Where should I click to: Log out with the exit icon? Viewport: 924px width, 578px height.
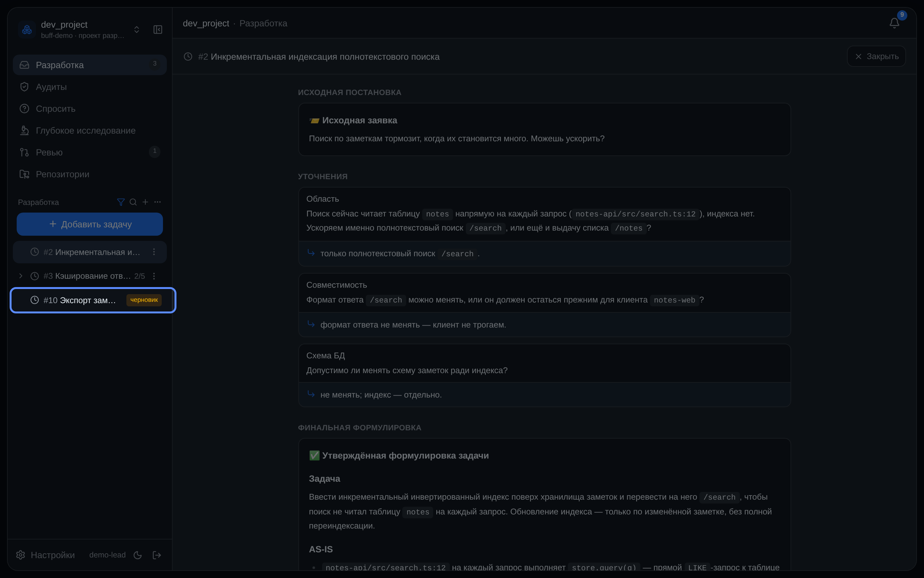pos(157,555)
